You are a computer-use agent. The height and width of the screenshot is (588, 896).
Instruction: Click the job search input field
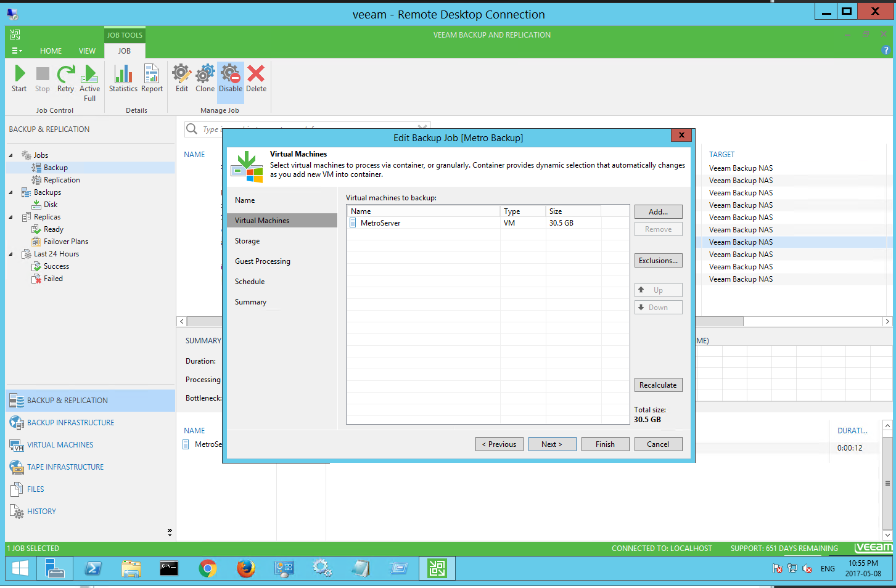[x=308, y=129]
